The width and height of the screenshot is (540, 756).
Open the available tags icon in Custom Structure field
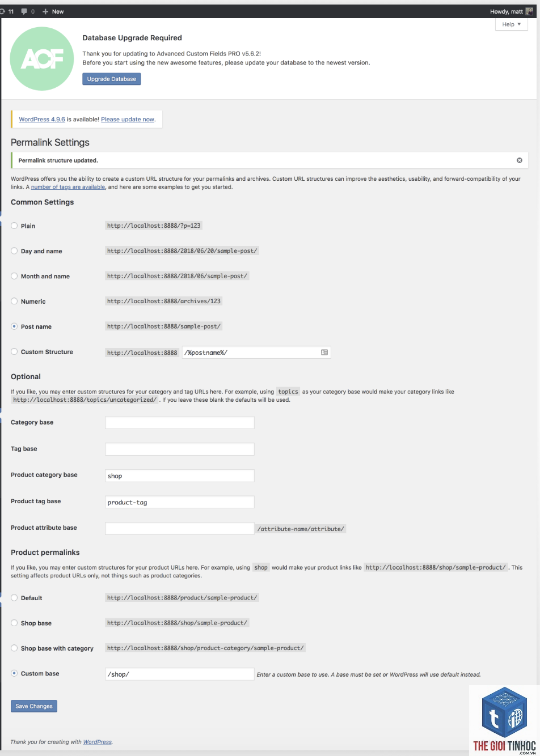click(324, 352)
